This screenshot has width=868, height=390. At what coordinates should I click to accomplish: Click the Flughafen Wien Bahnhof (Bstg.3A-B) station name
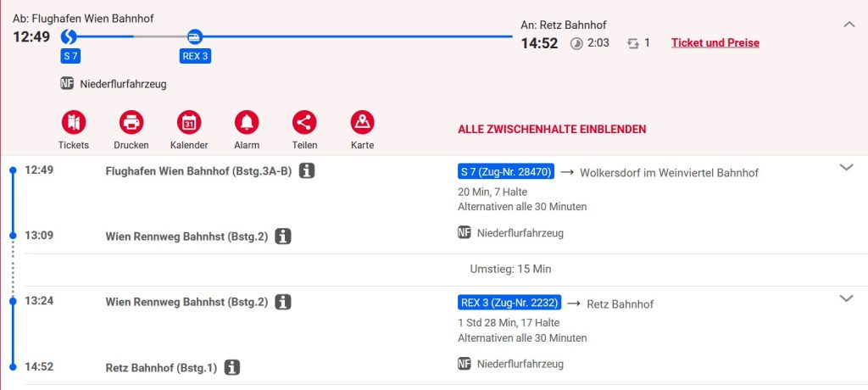[x=198, y=171]
